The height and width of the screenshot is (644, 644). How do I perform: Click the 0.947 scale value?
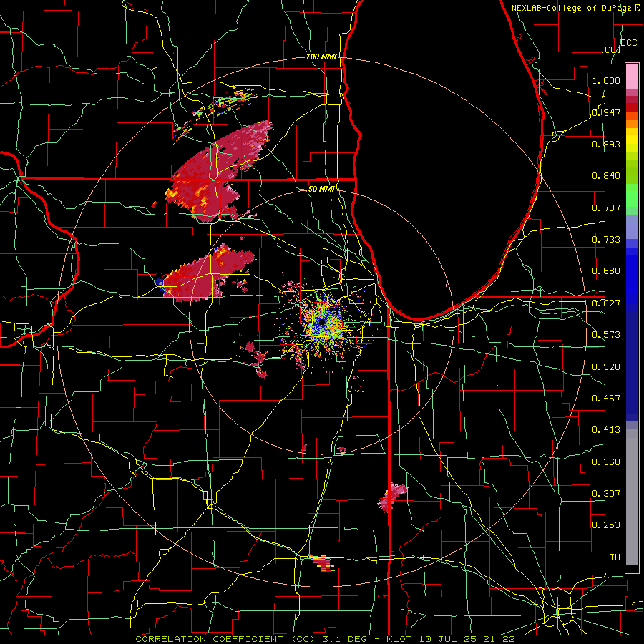606,112
